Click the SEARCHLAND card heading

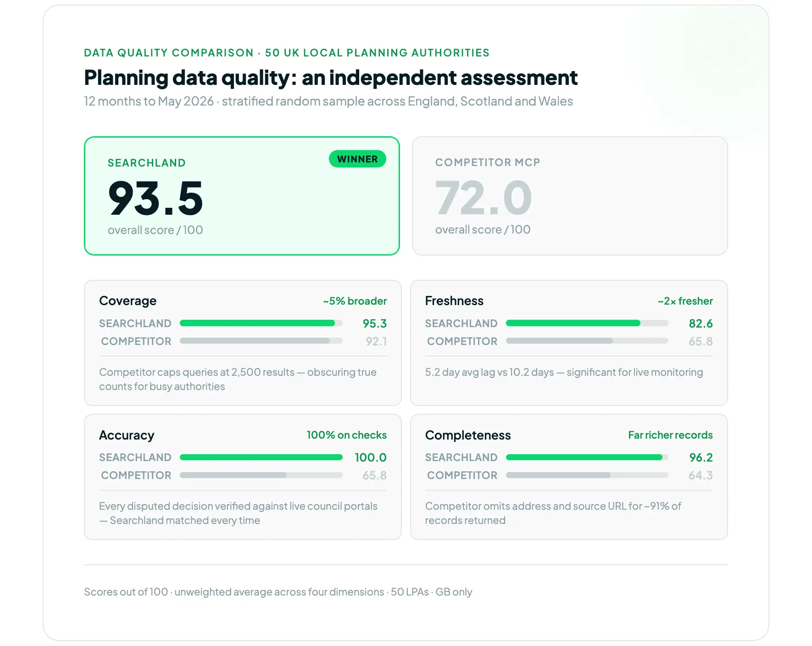pos(147,163)
